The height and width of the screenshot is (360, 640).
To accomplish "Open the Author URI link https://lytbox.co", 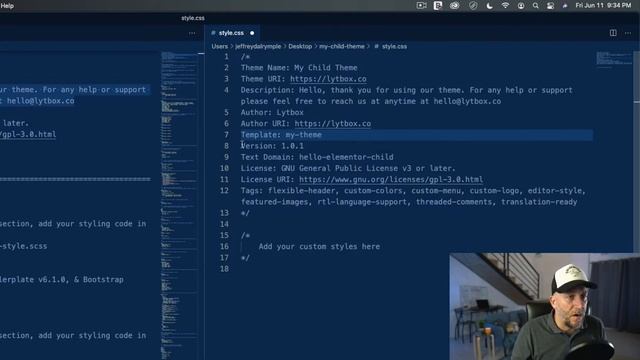I will [333, 124].
